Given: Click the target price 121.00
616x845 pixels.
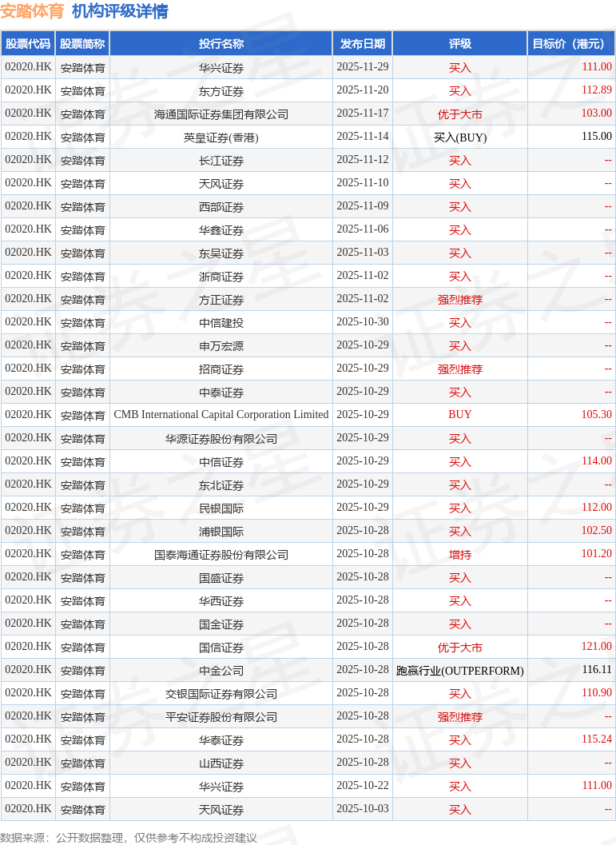Looking at the screenshot, I should point(597,646).
